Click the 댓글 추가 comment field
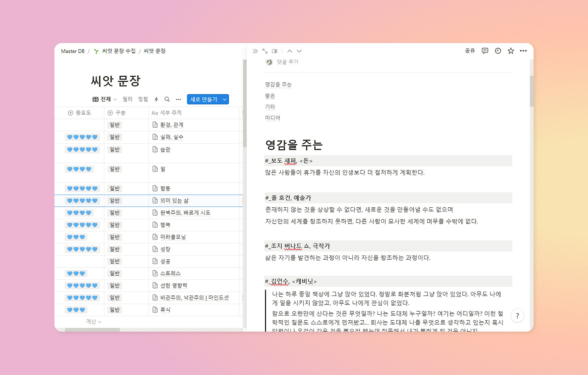Image resolution: width=588 pixels, height=375 pixels. click(x=288, y=62)
